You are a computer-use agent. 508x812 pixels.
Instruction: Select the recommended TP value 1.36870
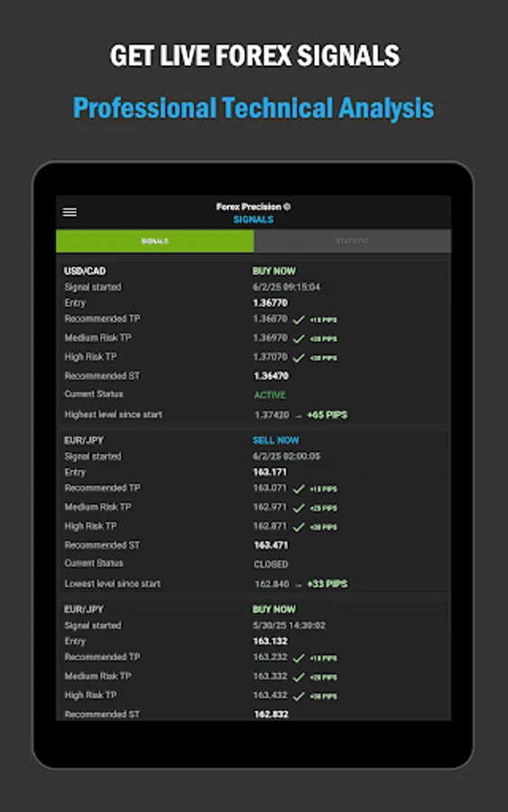click(x=271, y=319)
